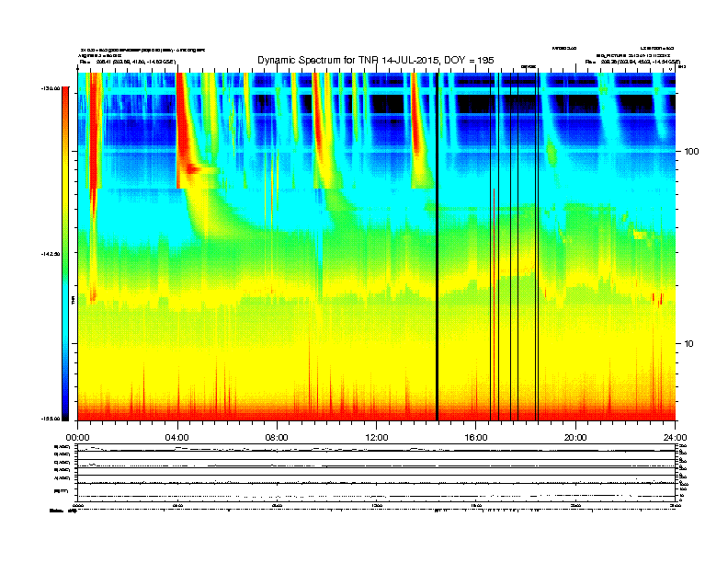Click the vertical rainbow color scale bar
The height and width of the screenshot is (563, 728).
tap(65, 253)
